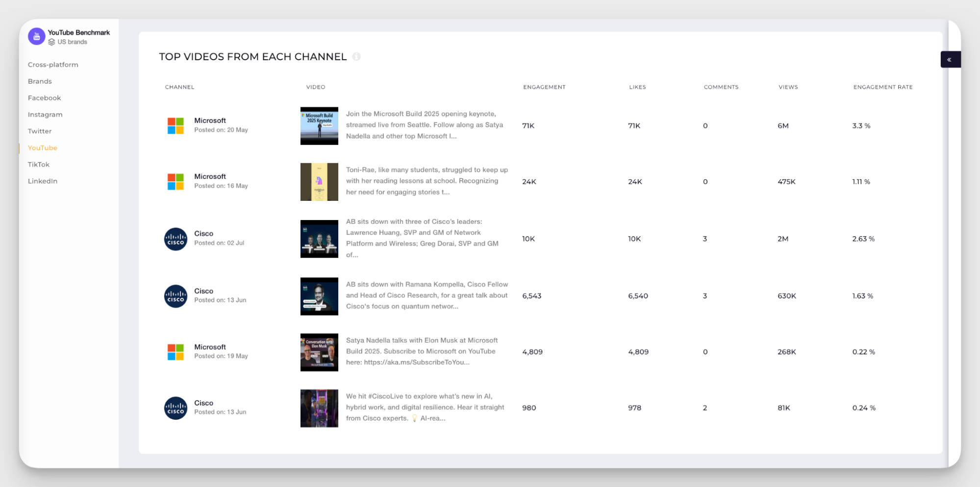Open the Toni-Rae reading lessons video description
Screen dimensions: 980x487
(427, 181)
